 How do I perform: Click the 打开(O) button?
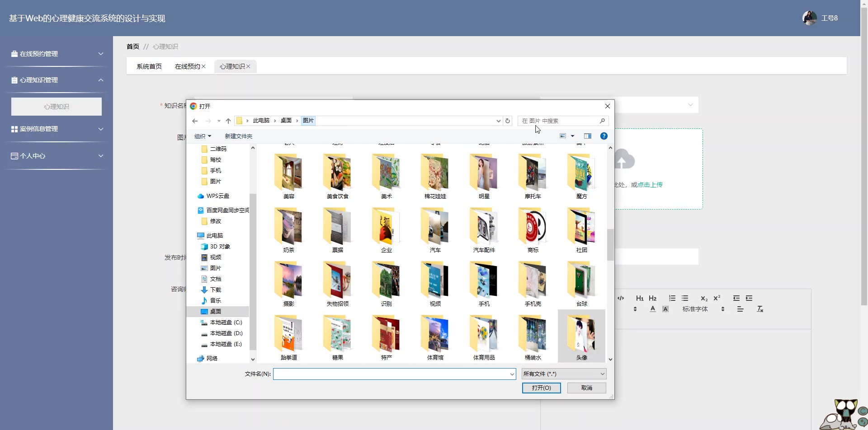541,388
